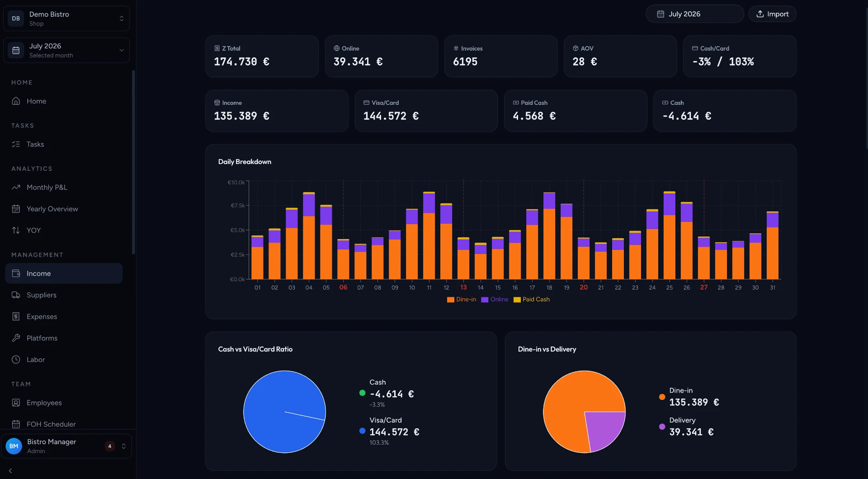
Task: Toggle the Online legend series
Action: [x=495, y=300]
